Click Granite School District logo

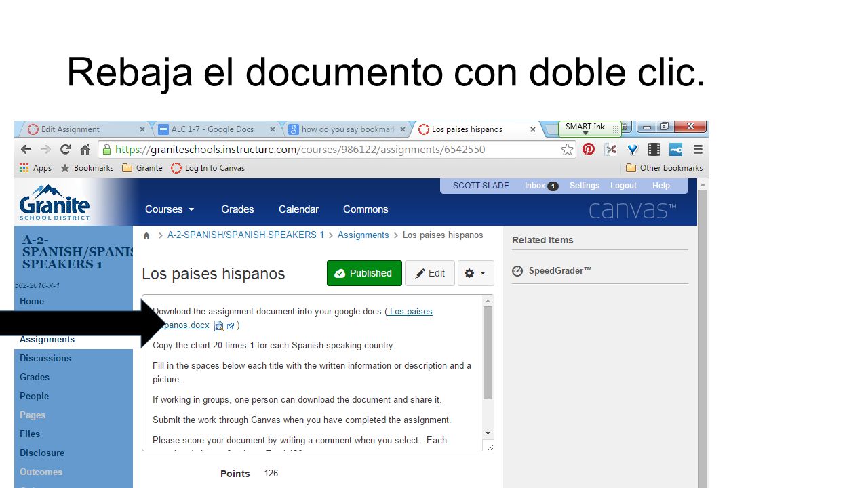pos(54,202)
